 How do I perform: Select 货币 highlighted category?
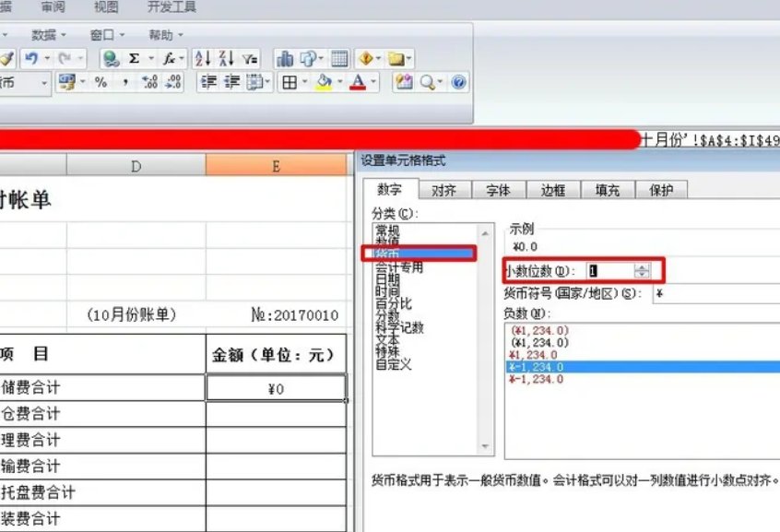(x=423, y=254)
